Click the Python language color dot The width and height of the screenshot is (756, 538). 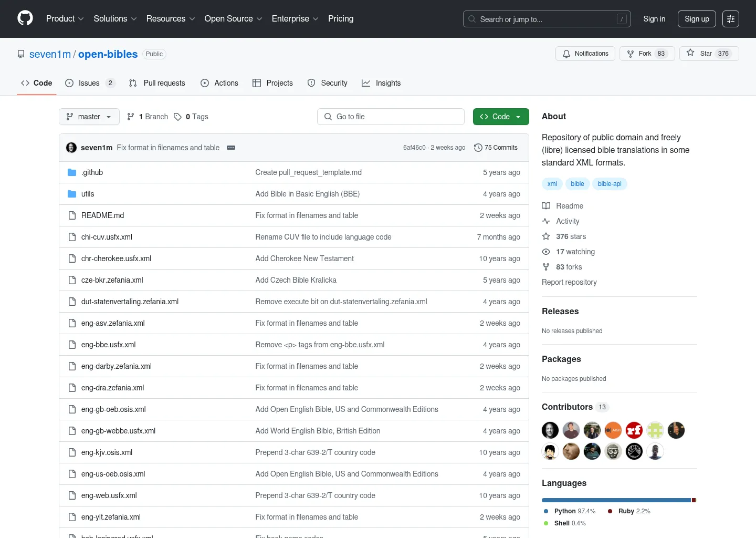point(546,511)
